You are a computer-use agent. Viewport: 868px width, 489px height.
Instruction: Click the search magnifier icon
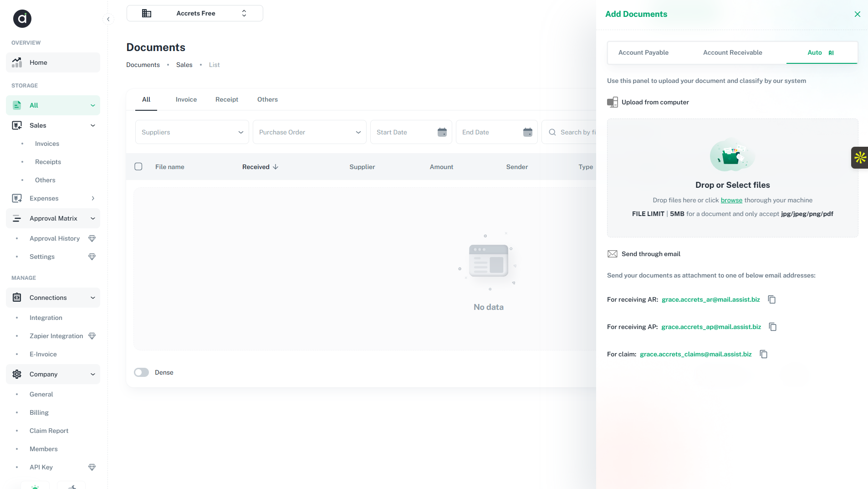552,132
